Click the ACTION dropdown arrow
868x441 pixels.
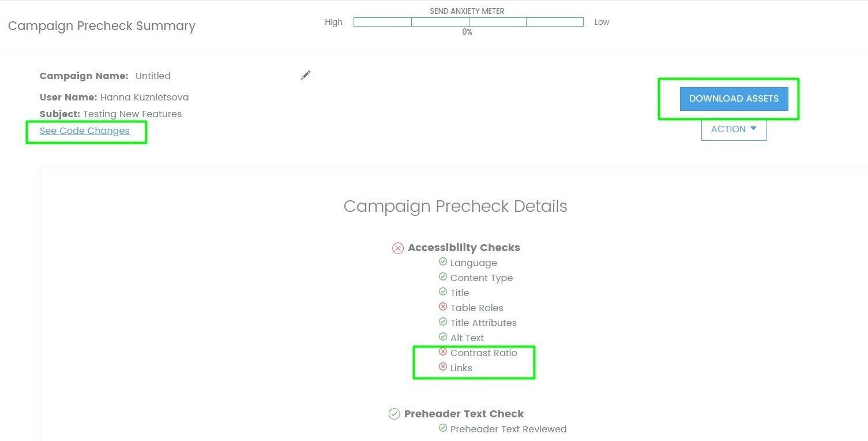(753, 129)
